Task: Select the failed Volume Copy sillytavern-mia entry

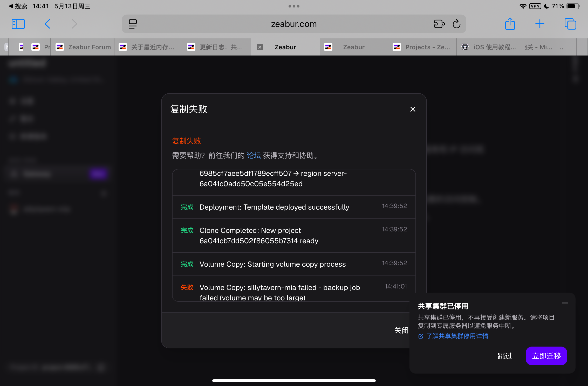Action: [x=294, y=289]
